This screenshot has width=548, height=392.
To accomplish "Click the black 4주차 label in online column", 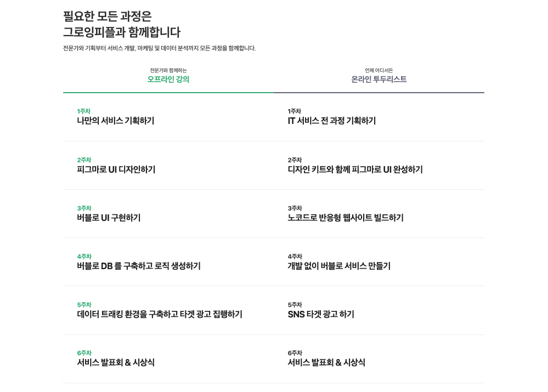I will pos(295,257).
